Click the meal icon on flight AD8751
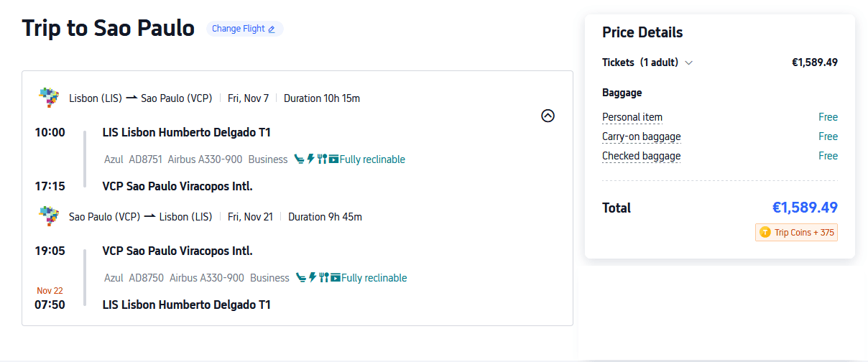The width and height of the screenshot is (868, 362). pyautogui.click(x=323, y=159)
